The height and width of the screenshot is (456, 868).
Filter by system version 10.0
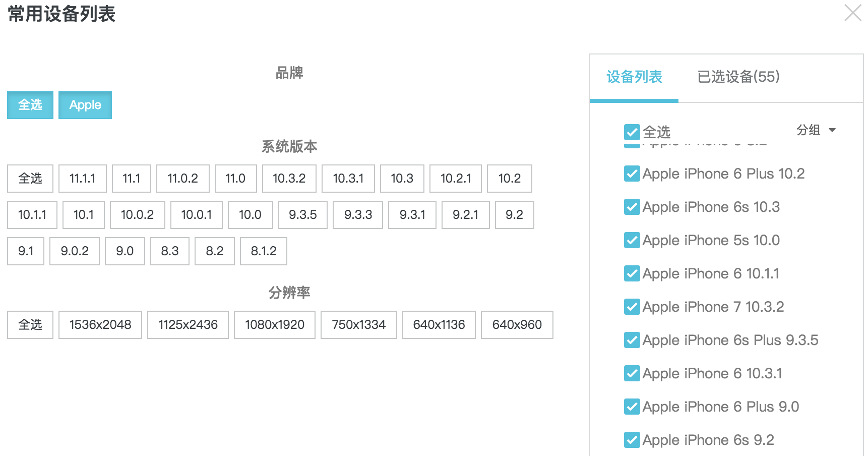click(251, 215)
